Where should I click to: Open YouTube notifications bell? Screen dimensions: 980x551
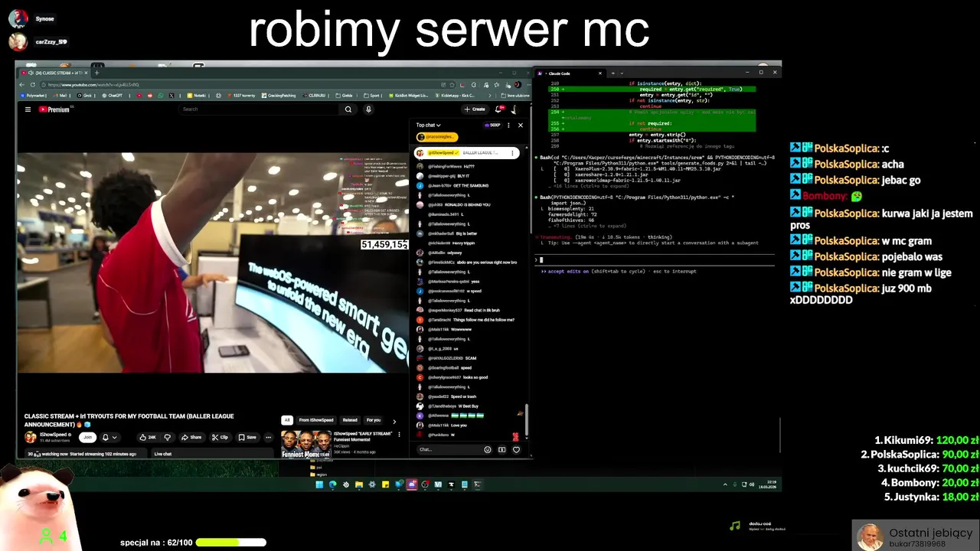point(499,109)
